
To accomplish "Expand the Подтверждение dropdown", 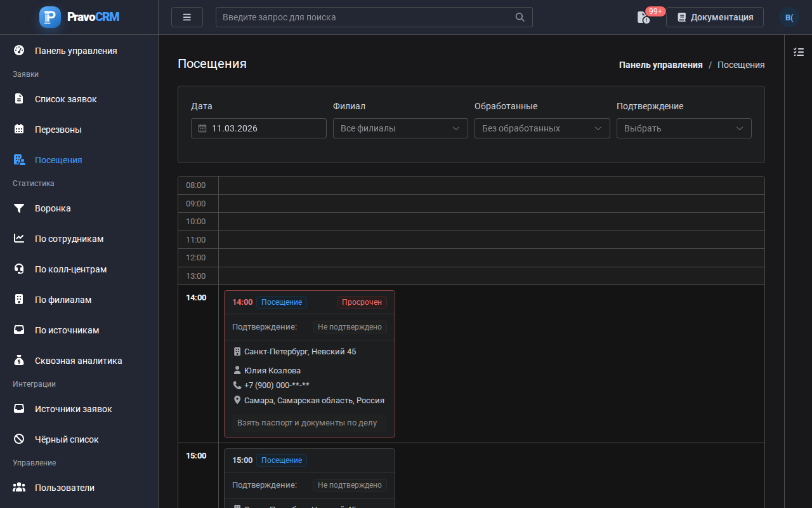I will (x=684, y=128).
